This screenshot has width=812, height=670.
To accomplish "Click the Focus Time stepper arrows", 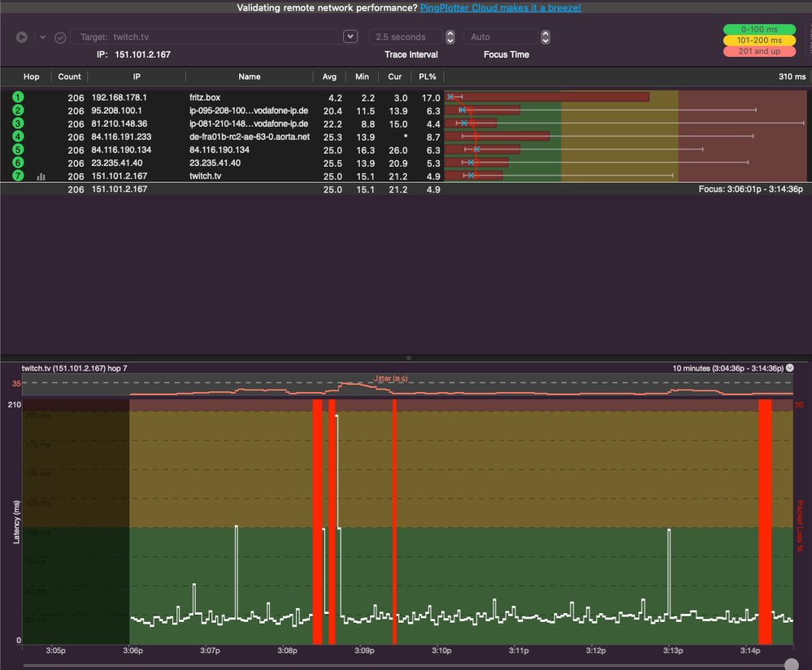I will (545, 37).
